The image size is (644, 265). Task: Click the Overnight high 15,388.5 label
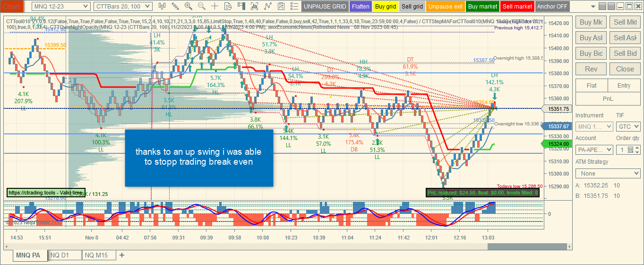[519, 58]
